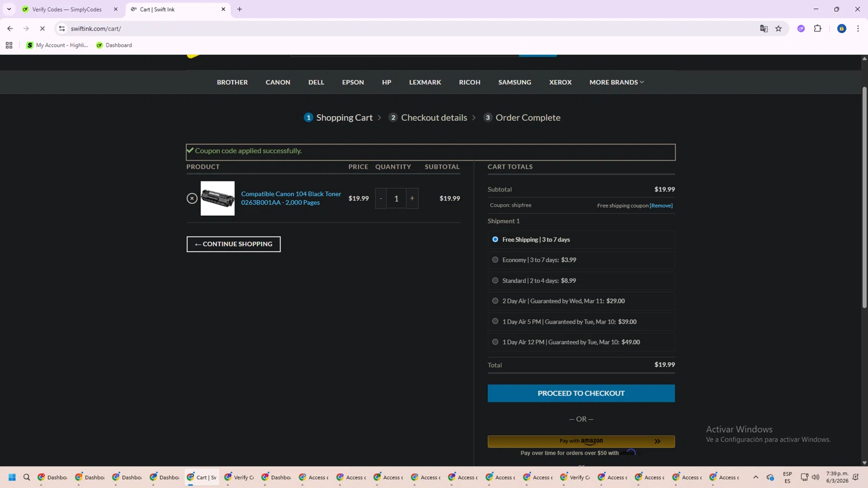Open the Canon brand menu
868x488 pixels.
click(x=278, y=82)
